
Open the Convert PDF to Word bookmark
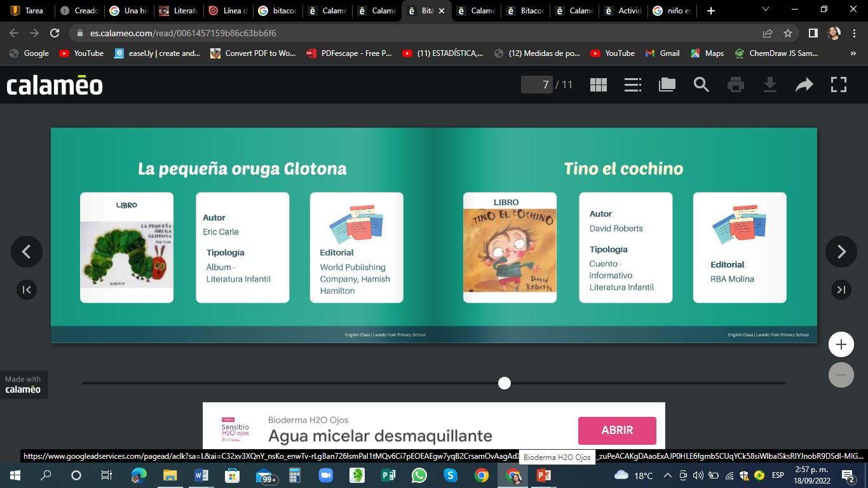(253, 53)
